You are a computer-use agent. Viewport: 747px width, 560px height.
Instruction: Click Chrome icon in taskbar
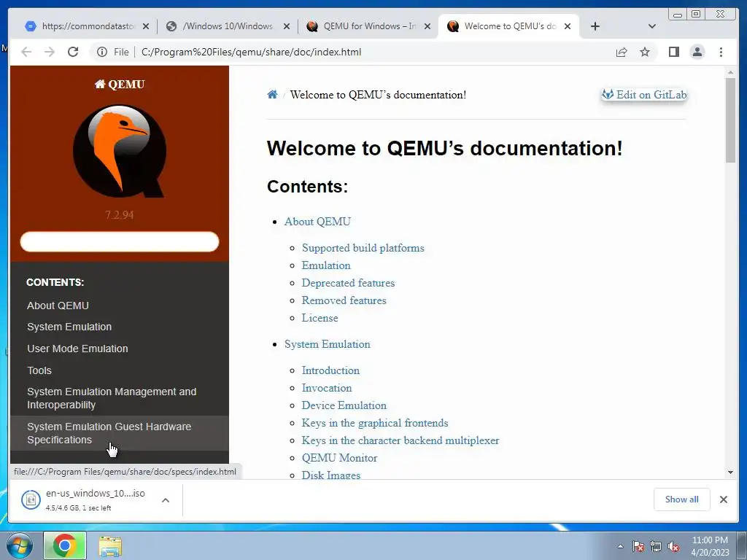tap(65, 545)
